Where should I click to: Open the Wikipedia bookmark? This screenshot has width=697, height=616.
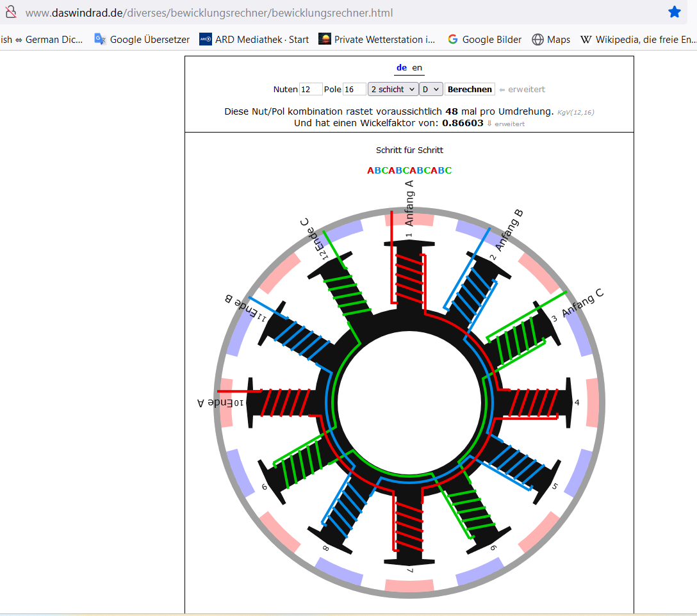pyautogui.click(x=638, y=40)
